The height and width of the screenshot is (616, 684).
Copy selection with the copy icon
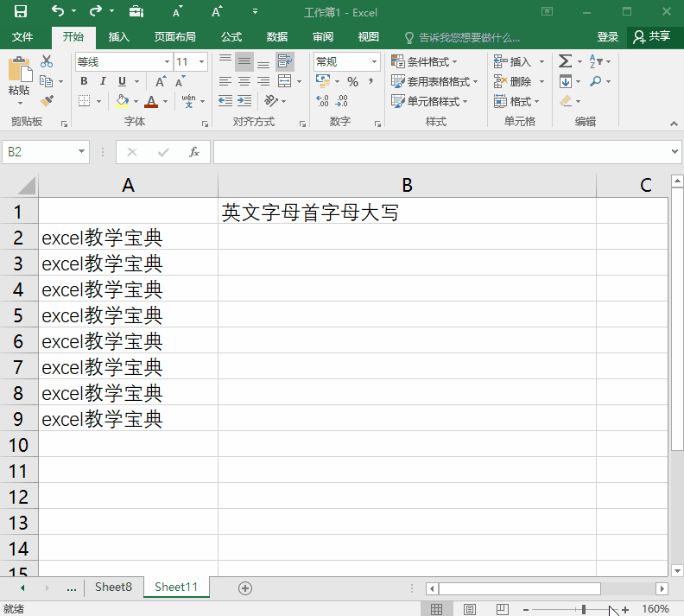pyautogui.click(x=47, y=81)
